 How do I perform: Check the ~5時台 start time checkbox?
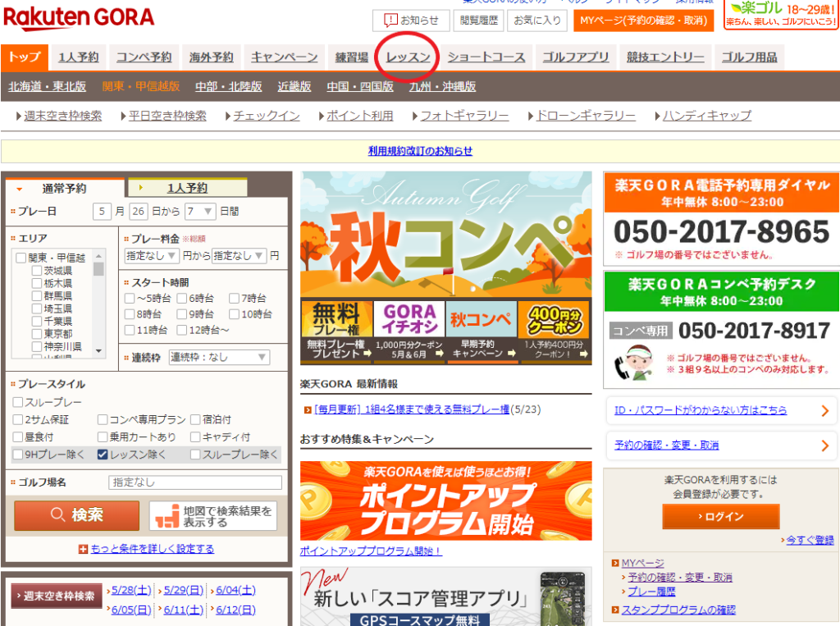[129, 298]
